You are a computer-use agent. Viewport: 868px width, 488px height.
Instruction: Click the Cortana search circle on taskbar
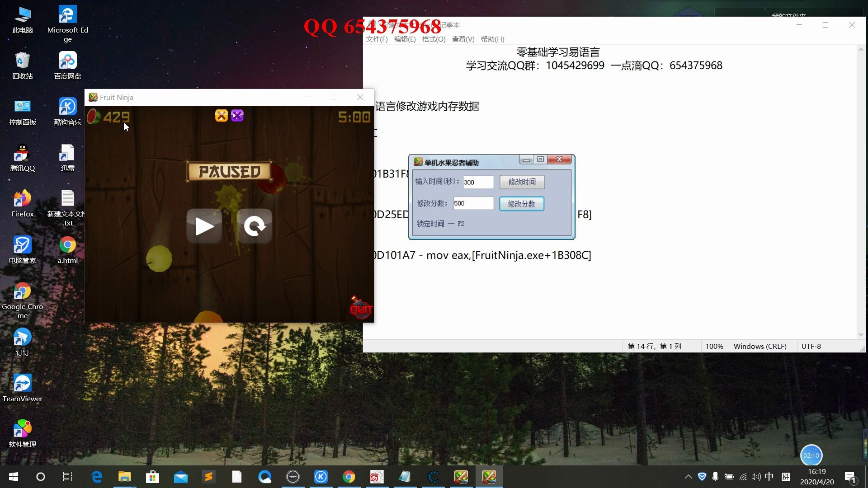click(41, 477)
